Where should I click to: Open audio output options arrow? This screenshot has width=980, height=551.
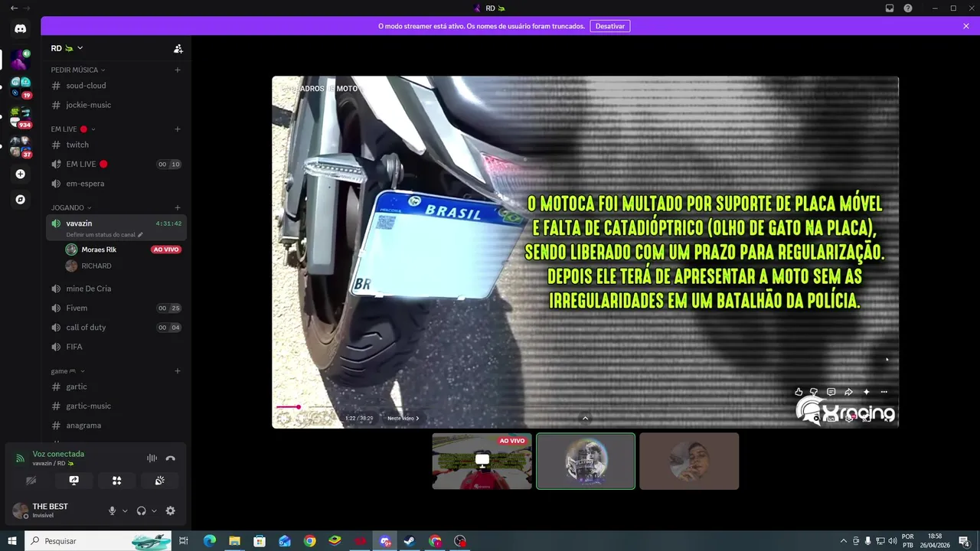tap(154, 511)
